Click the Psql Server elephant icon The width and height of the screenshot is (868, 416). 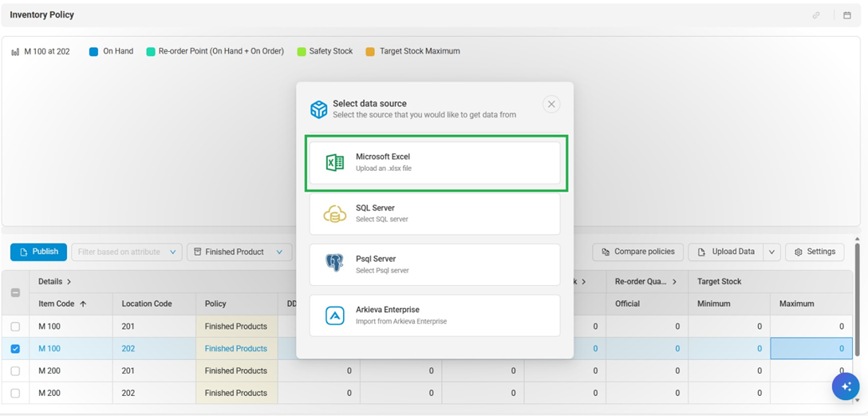coord(335,264)
